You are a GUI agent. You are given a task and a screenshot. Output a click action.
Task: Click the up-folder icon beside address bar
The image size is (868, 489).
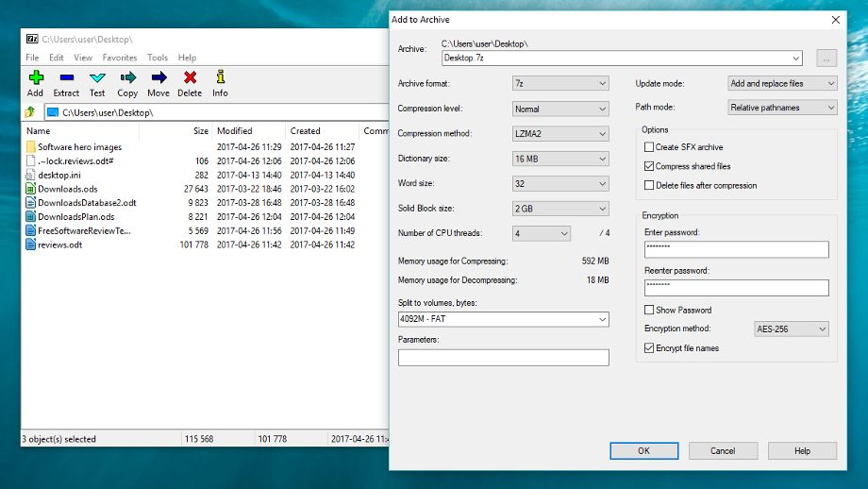30,112
